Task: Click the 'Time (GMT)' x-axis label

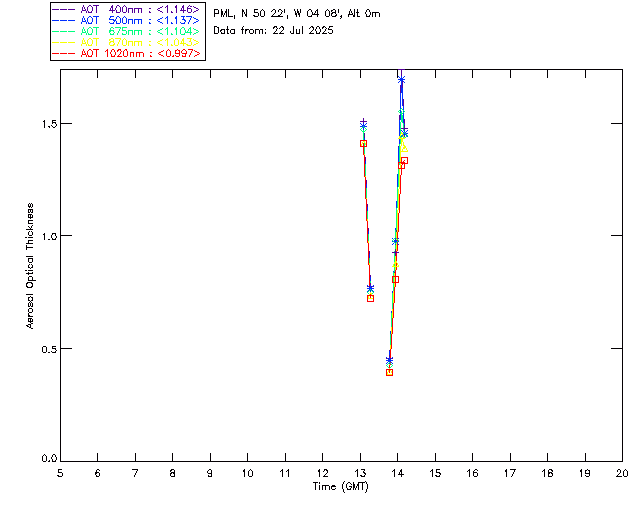Action: (341, 487)
